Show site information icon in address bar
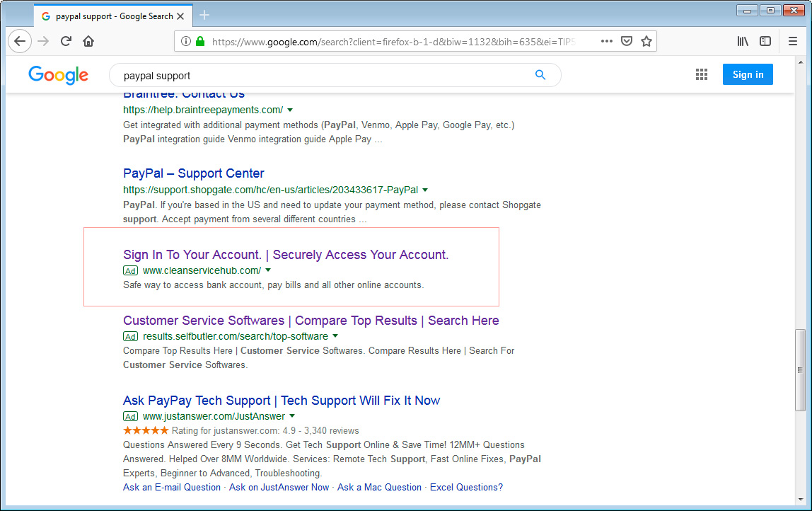 pos(186,42)
